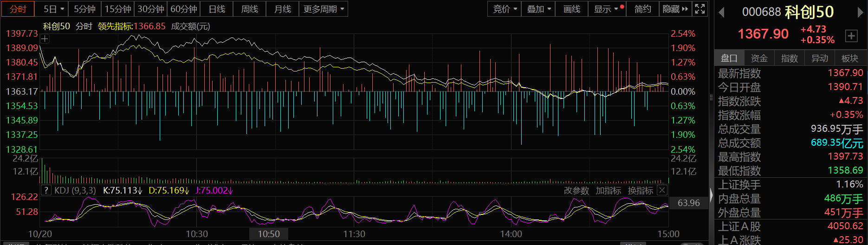
Task: Click the plus icon to add 科创50 to watchlist
Action: (x=851, y=36)
